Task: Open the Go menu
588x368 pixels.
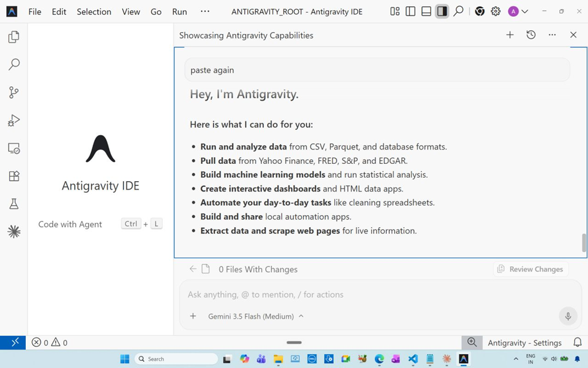Action: 156,11
